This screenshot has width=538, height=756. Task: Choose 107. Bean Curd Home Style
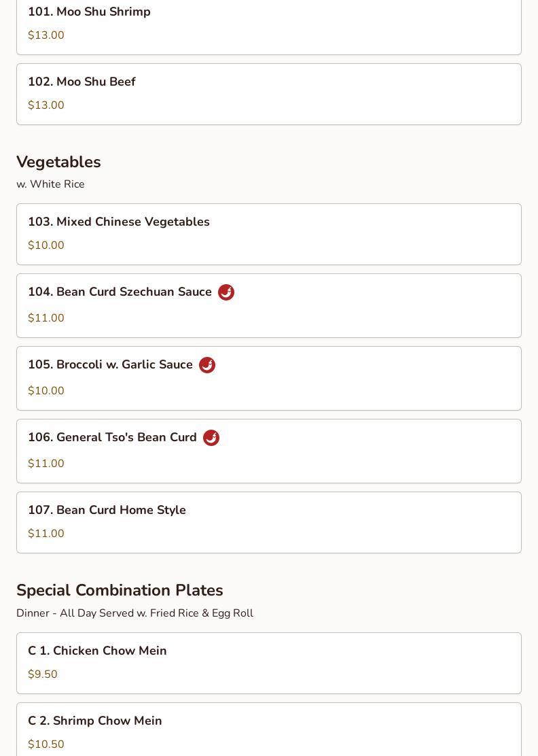269,523
